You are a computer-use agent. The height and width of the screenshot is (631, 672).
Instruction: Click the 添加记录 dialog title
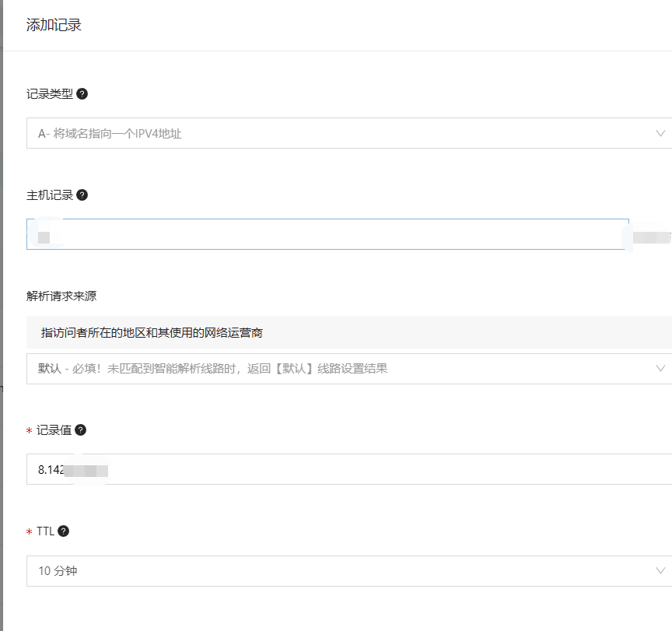(54, 25)
